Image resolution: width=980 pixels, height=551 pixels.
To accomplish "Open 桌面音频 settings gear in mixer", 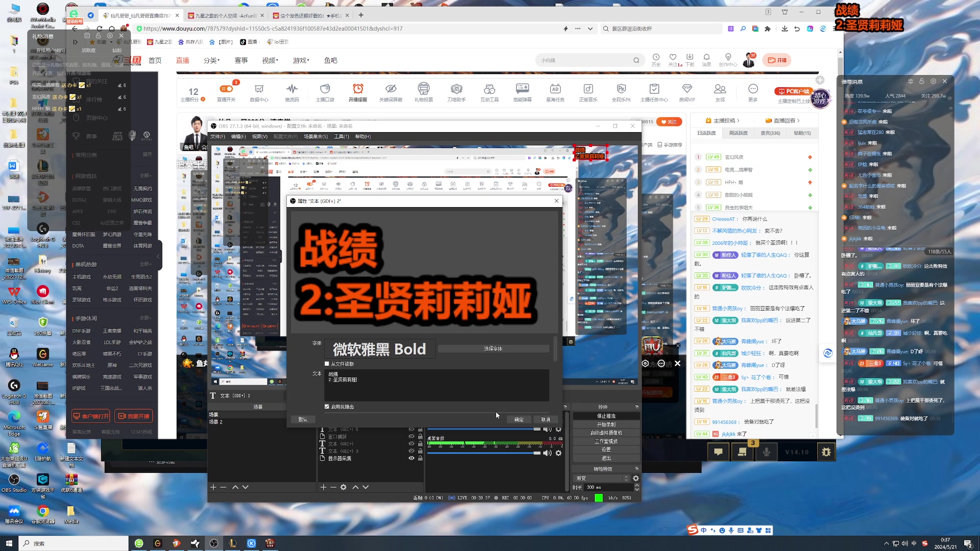I will click(x=558, y=453).
